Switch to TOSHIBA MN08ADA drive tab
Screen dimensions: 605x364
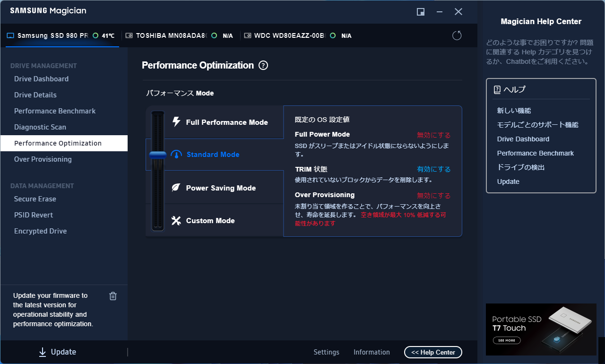[x=180, y=35]
